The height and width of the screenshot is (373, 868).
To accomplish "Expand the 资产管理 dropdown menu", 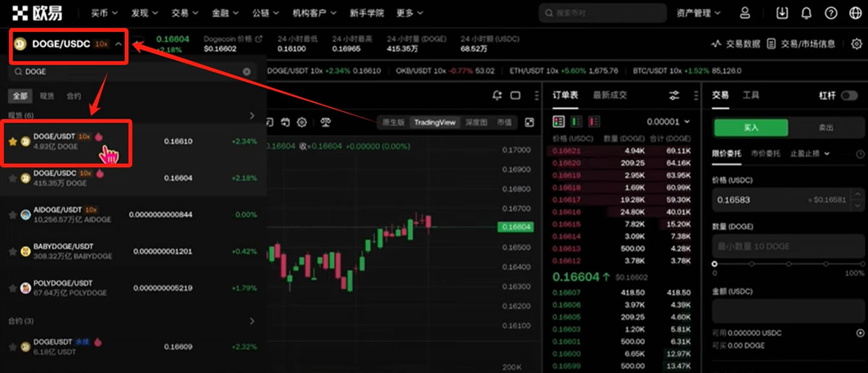I will point(698,13).
